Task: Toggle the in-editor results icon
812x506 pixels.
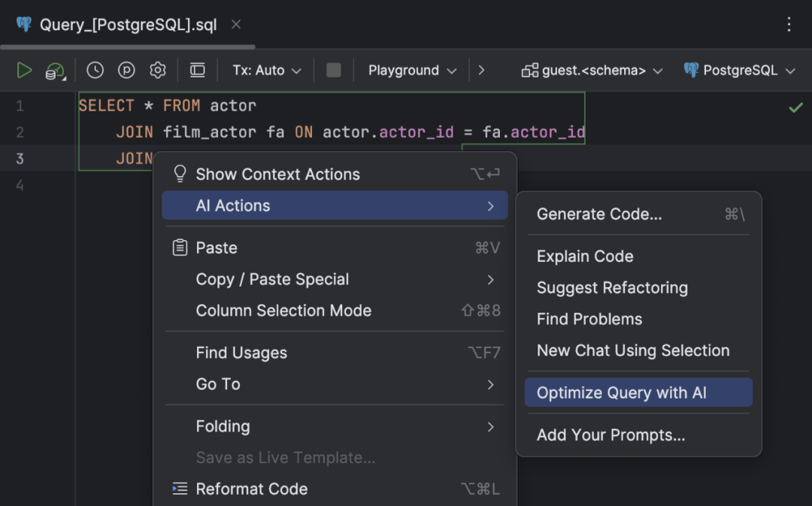Action: [197, 71]
